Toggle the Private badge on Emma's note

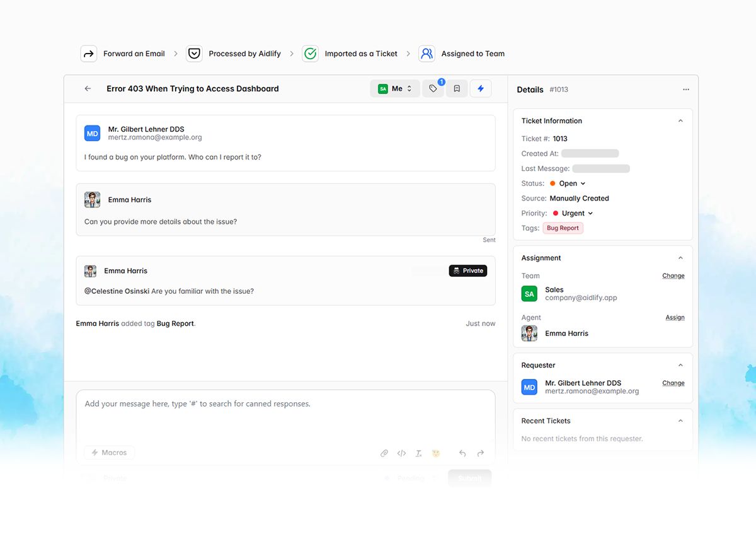pyautogui.click(x=467, y=270)
